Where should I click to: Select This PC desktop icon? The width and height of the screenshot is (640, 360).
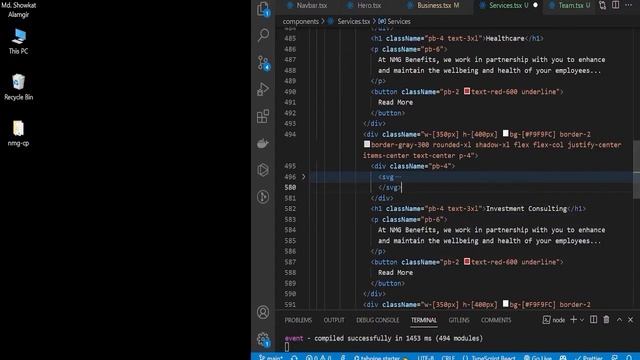(18, 42)
